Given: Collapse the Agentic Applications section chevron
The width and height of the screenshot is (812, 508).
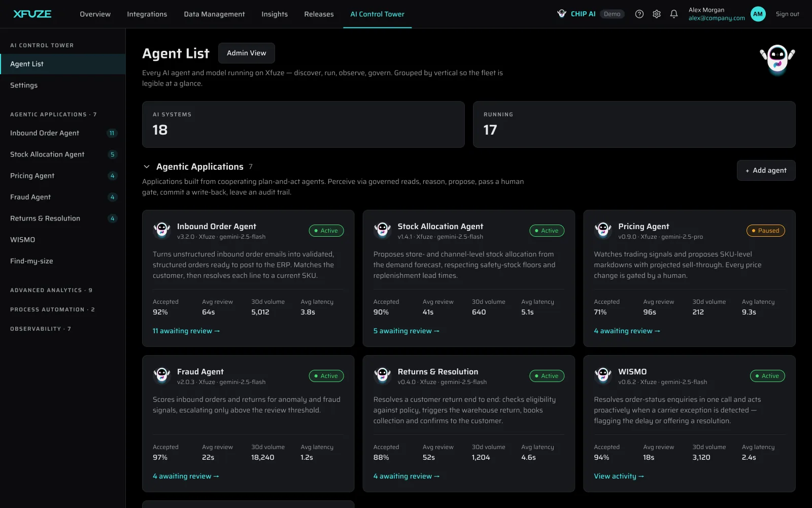Looking at the screenshot, I should 147,167.
